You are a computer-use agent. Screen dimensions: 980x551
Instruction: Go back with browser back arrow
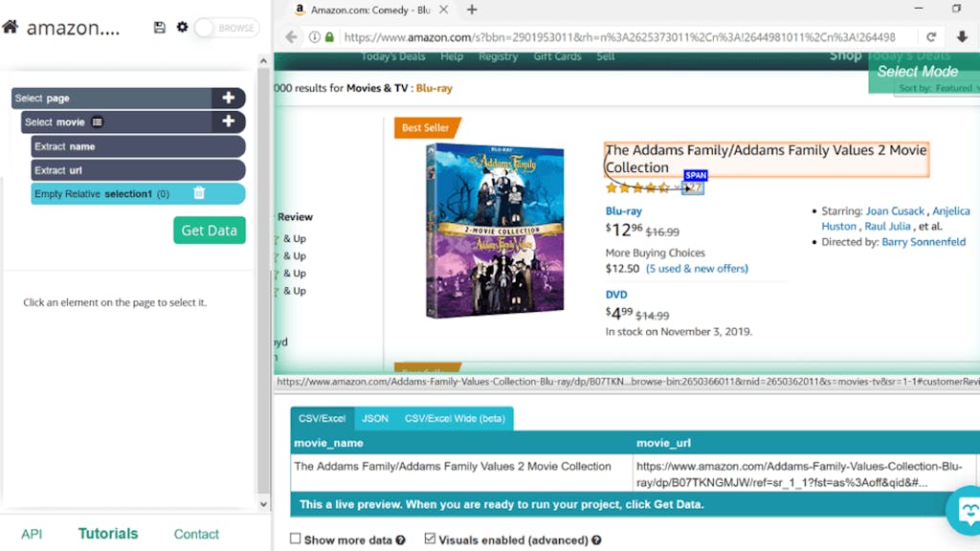click(291, 37)
